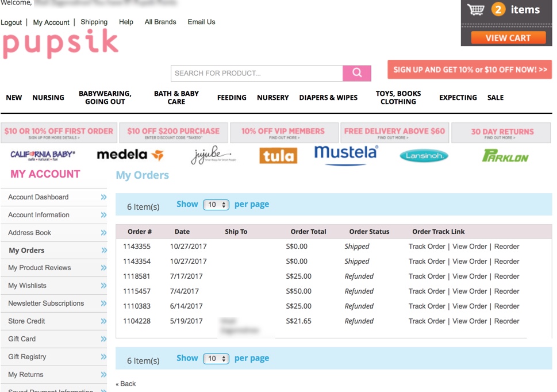Open the California Baby brand logo
This screenshot has height=392, width=557.
tap(43, 155)
